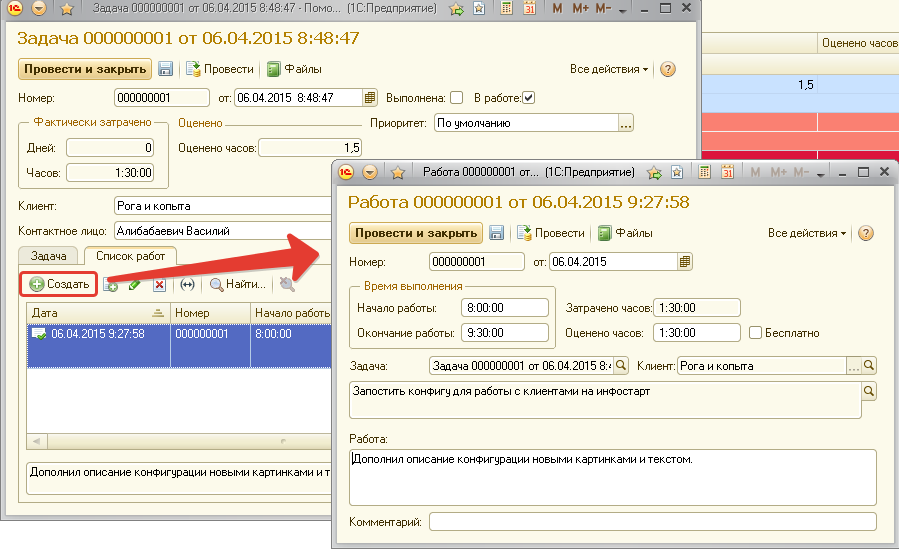Click the save diskette icon in Работа window

coord(496,233)
